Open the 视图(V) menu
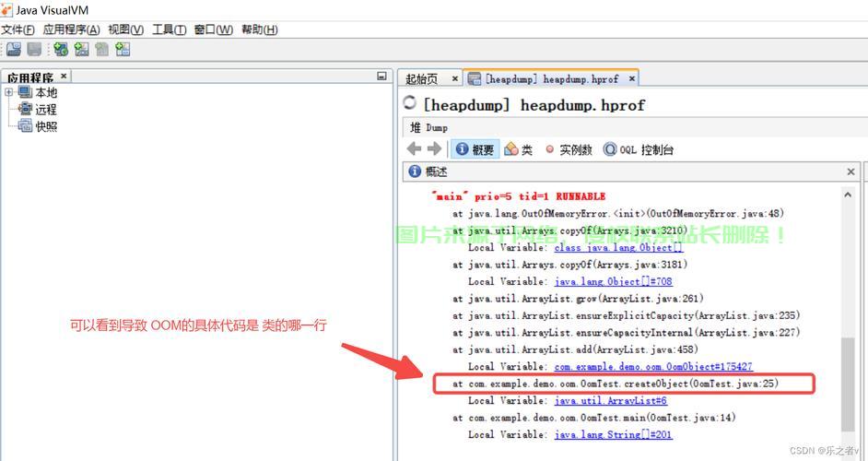The width and height of the screenshot is (868, 461). pos(125,30)
